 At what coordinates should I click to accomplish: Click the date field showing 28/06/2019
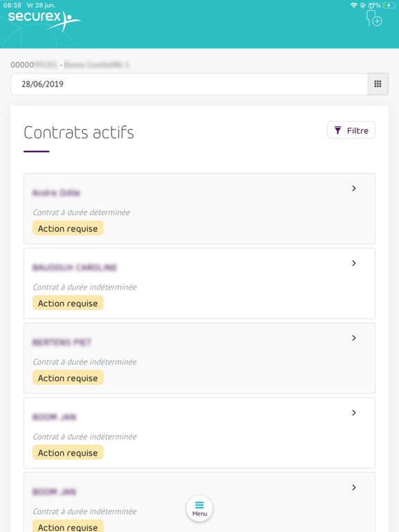[189, 84]
